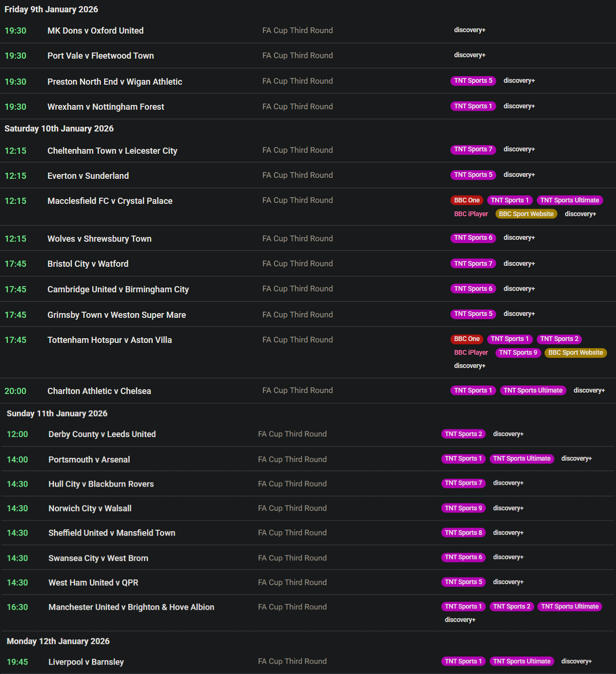Viewport: 616px width, 674px height.
Task: Select BBC One badge for Tottenham match
Action: click(467, 339)
